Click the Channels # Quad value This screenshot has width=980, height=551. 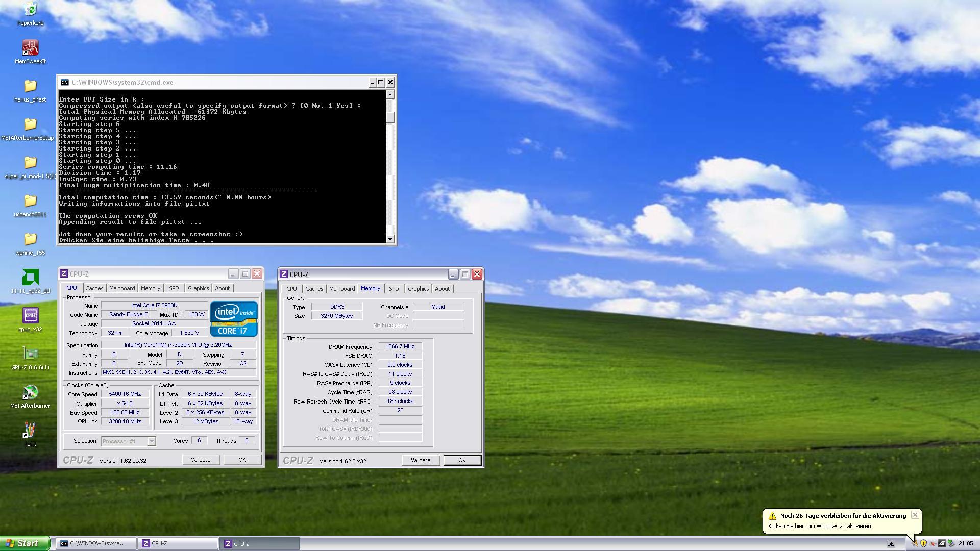pyautogui.click(x=438, y=307)
